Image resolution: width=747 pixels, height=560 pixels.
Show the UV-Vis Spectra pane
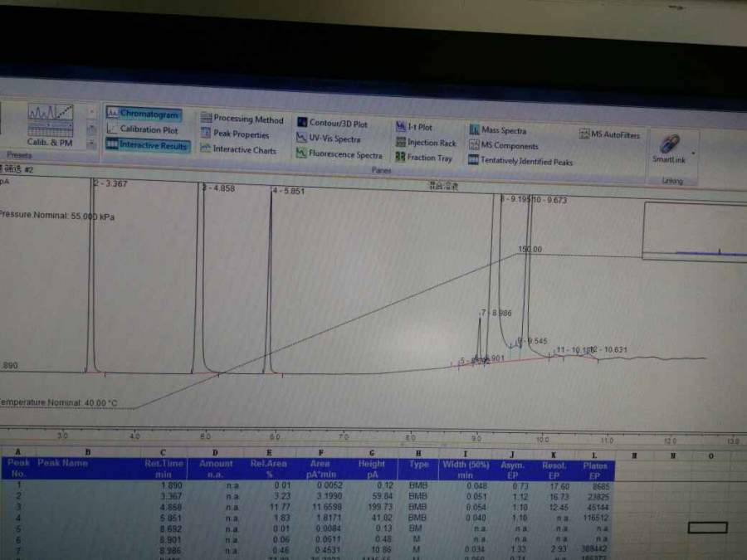[x=329, y=138]
